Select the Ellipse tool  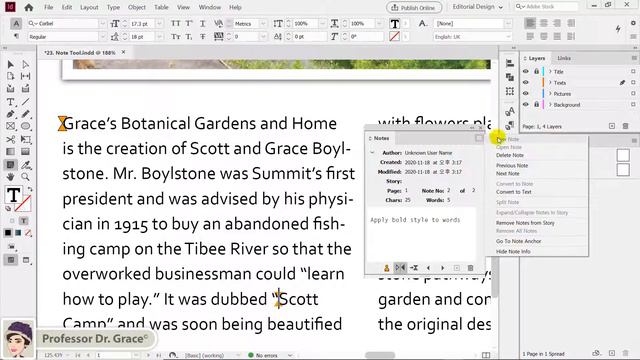coord(25,127)
